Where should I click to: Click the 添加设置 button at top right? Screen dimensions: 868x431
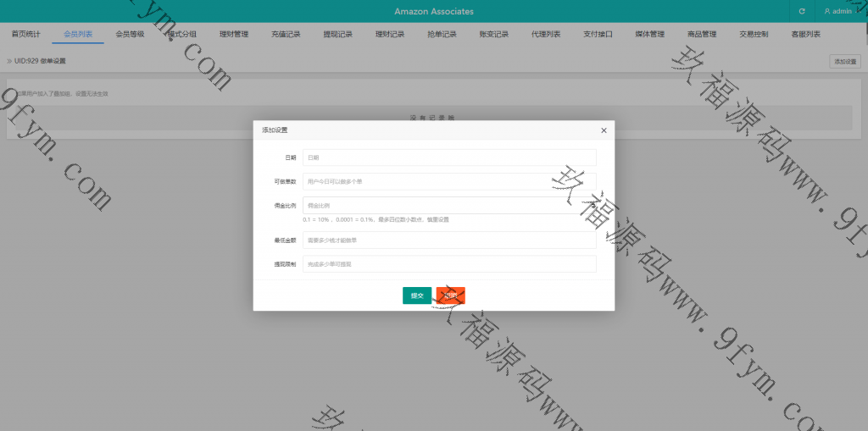point(846,62)
